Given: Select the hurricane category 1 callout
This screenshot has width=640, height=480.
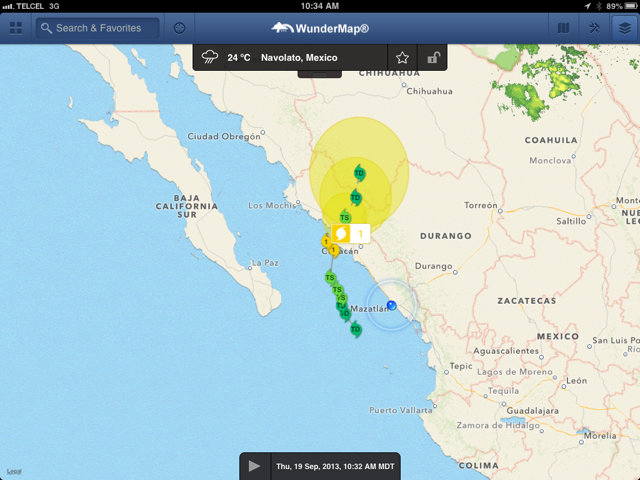Looking at the screenshot, I should click(351, 234).
